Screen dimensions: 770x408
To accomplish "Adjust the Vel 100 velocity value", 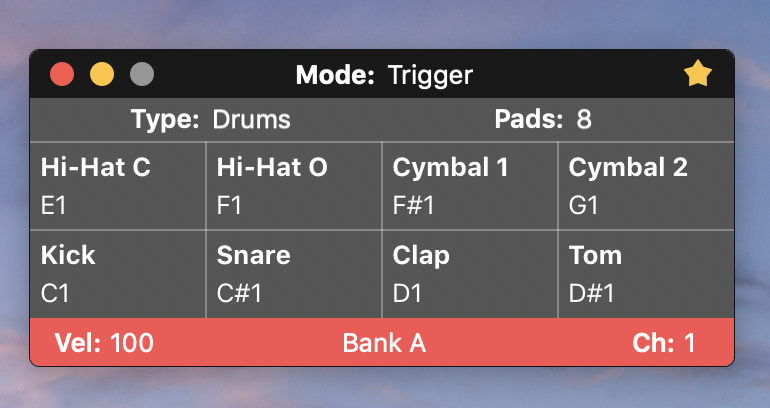I will click(104, 343).
